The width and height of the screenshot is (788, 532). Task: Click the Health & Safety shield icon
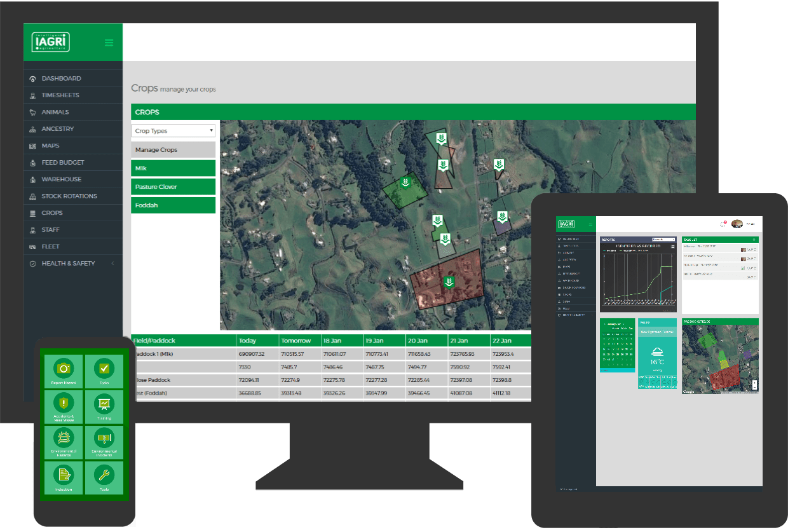coord(32,263)
